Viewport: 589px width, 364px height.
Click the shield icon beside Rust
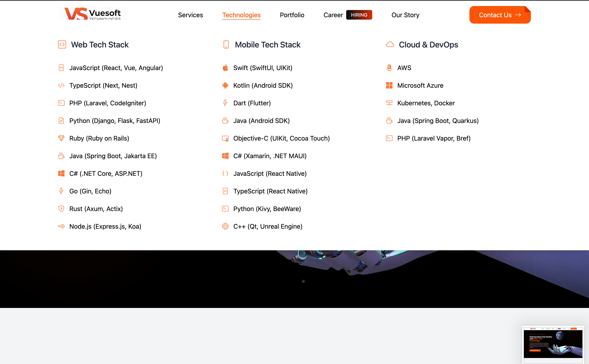click(61, 209)
